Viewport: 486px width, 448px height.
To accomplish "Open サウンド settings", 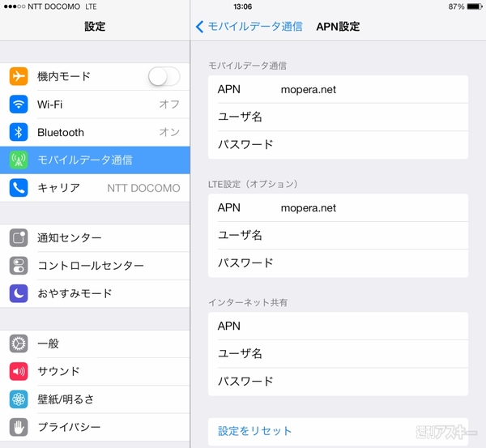I will pos(95,371).
